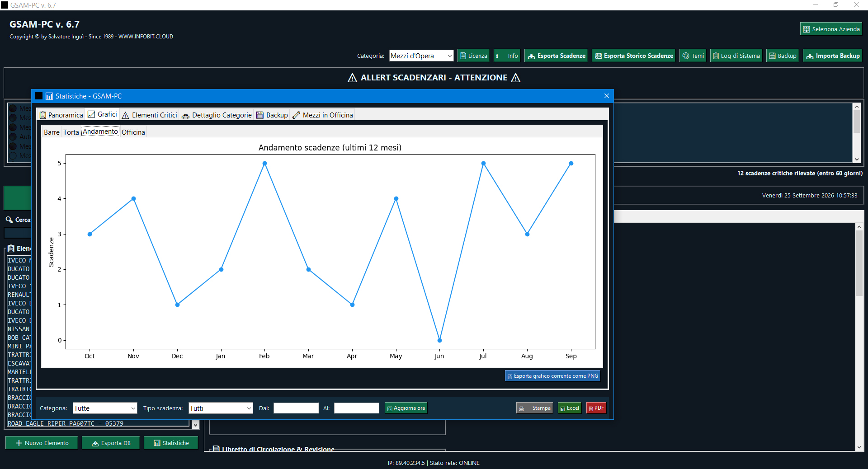Image resolution: width=868 pixels, height=469 pixels.
Task: Switch to Elementi Critici tab
Action: pyautogui.click(x=149, y=115)
